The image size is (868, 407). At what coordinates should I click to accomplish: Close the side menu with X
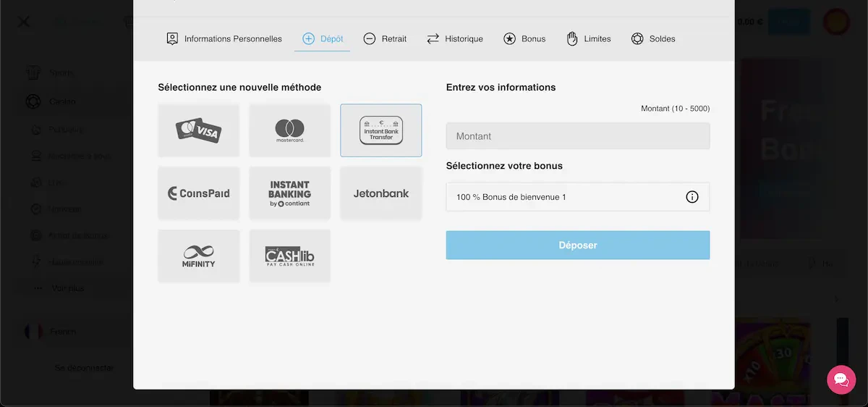click(x=24, y=22)
